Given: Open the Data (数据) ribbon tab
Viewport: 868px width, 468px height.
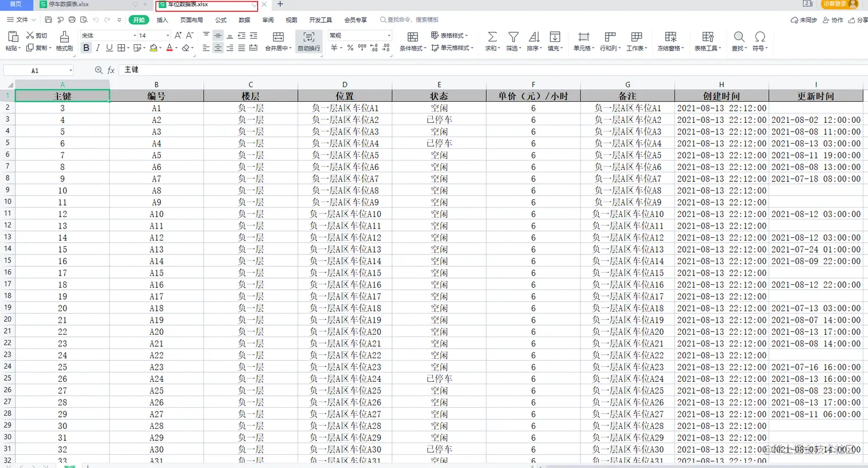Looking at the screenshot, I should [x=245, y=20].
